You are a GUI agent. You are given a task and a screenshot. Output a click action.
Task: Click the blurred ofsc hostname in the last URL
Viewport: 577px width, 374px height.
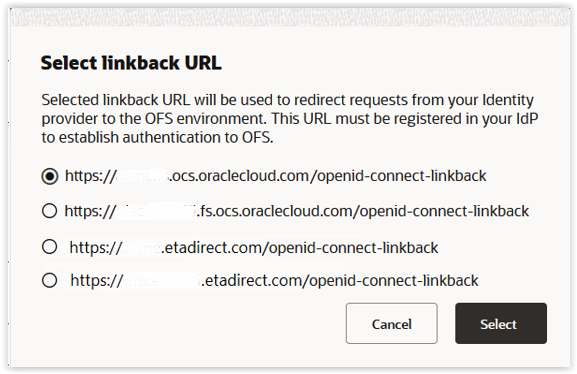point(162,281)
